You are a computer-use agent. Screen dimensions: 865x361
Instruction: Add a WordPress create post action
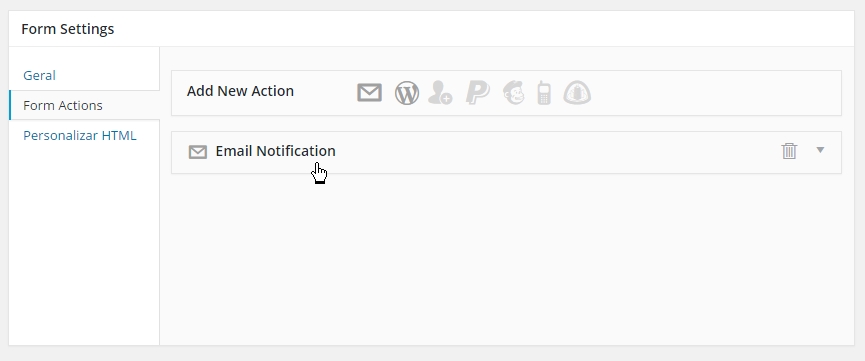coord(407,93)
